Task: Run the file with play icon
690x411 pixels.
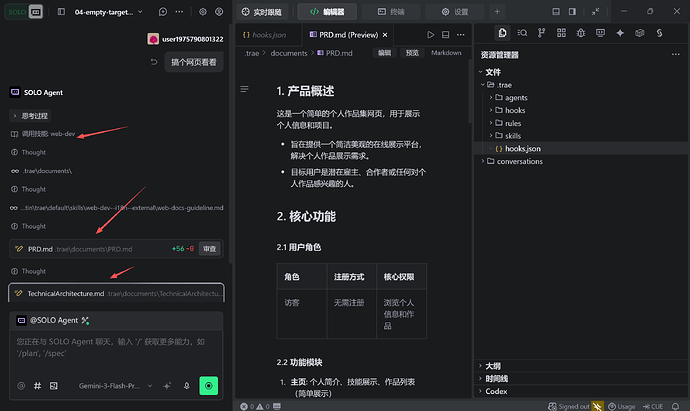Action: [x=430, y=35]
